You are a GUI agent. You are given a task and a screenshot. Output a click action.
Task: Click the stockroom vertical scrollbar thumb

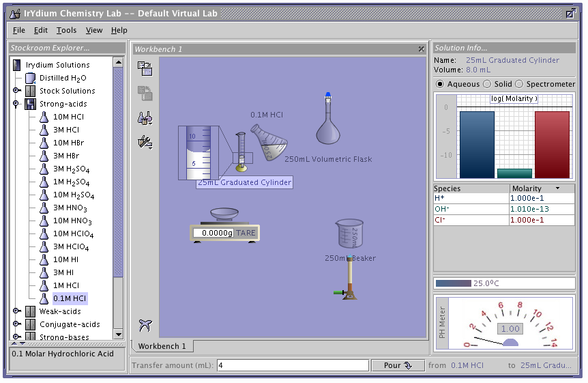118,172
